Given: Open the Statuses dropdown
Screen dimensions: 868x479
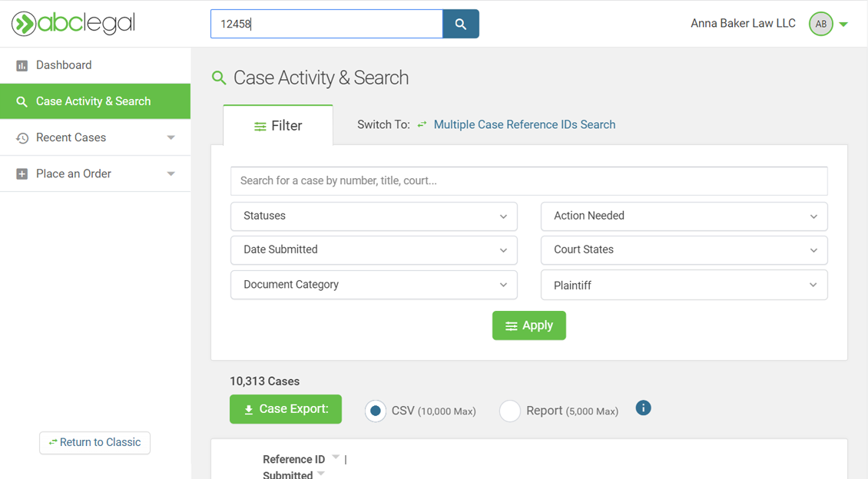Looking at the screenshot, I should coord(374,216).
